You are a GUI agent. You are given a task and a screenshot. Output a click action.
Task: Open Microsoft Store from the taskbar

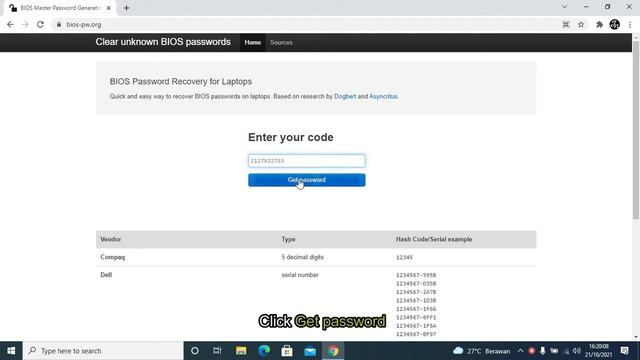point(287,351)
